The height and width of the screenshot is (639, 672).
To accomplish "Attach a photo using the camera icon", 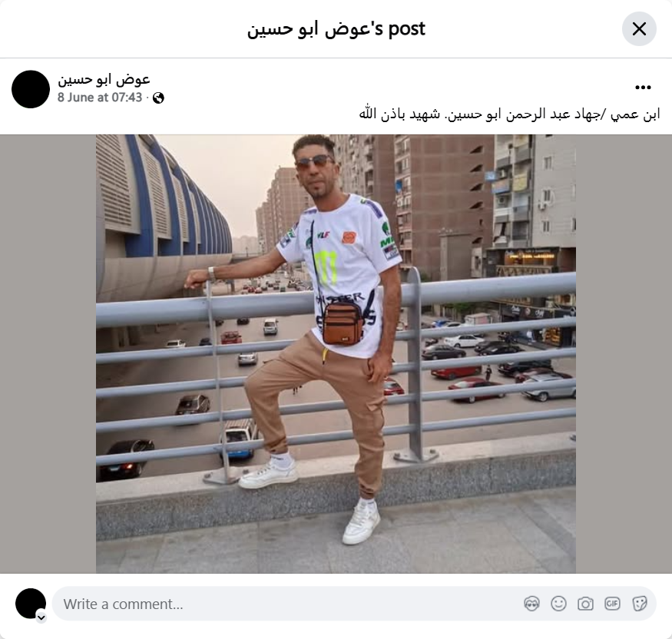I will tap(585, 604).
